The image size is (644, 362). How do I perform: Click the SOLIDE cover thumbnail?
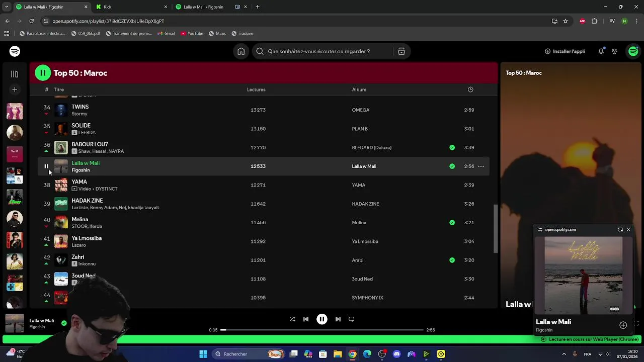click(61, 129)
